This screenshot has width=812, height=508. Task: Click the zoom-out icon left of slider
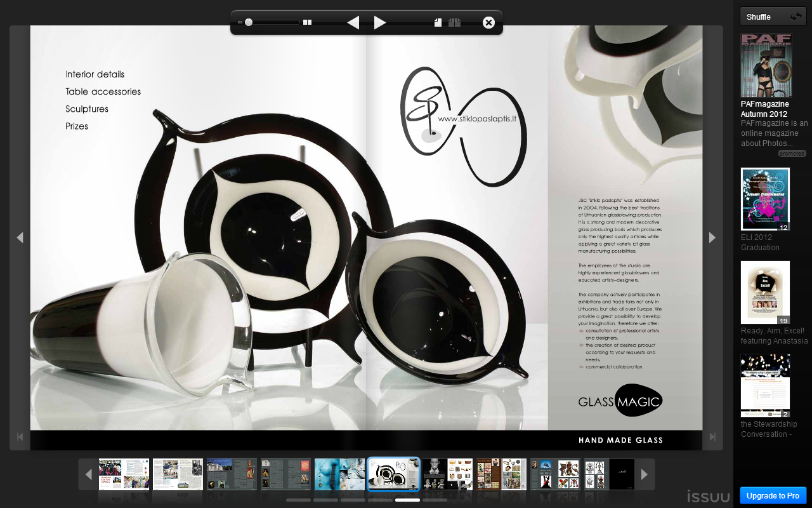tap(240, 22)
